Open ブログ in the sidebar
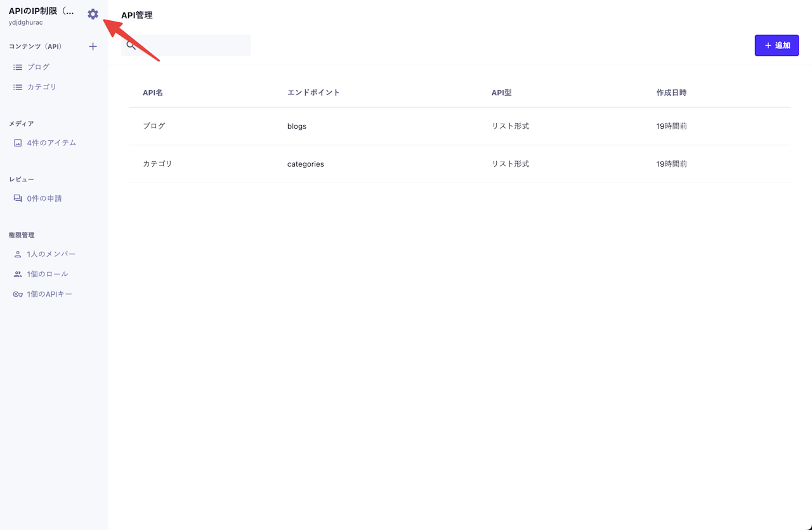This screenshot has width=812, height=530. (x=38, y=67)
